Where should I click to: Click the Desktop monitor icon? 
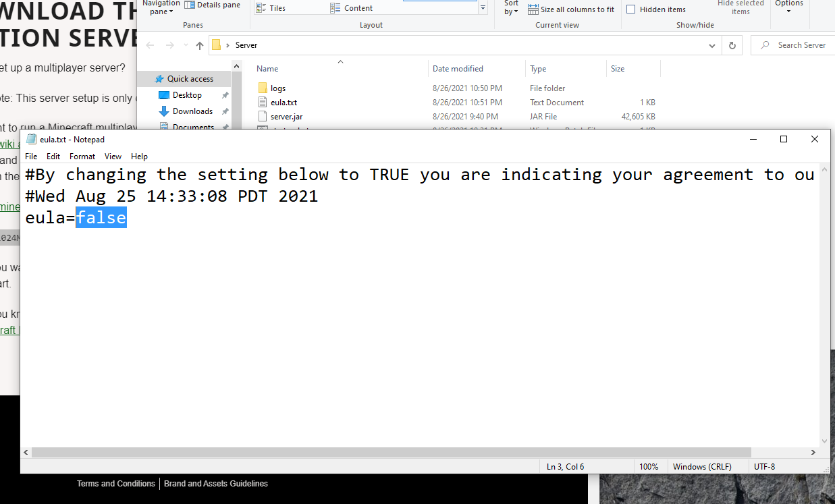tap(163, 95)
